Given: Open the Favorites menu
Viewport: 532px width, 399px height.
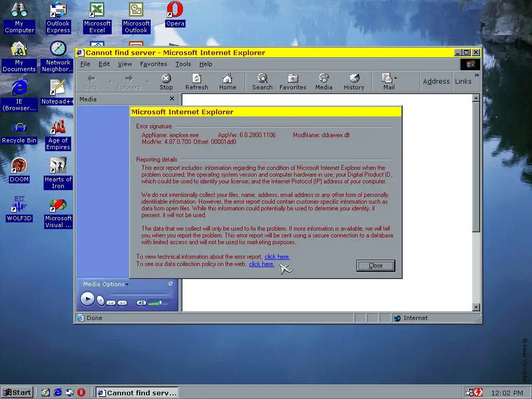Looking at the screenshot, I should pos(154,64).
